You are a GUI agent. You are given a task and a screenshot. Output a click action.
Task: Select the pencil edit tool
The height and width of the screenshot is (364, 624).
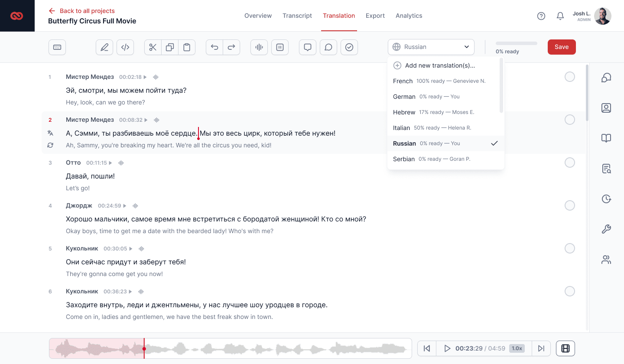[x=104, y=47]
